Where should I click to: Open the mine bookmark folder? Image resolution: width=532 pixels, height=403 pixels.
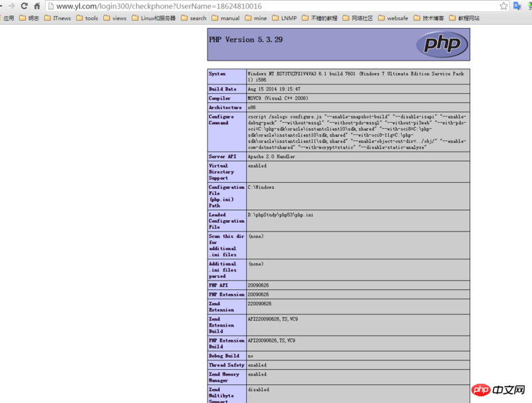point(256,19)
